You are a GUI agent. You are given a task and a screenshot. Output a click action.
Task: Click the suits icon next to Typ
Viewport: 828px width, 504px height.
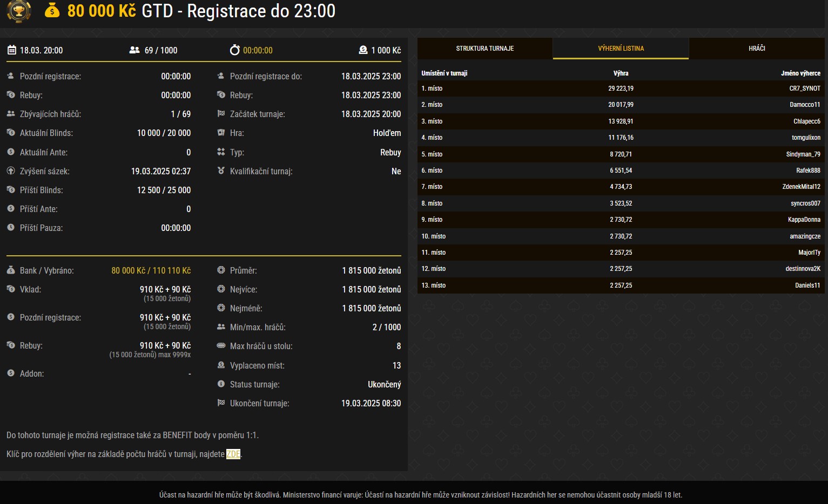[221, 152]
